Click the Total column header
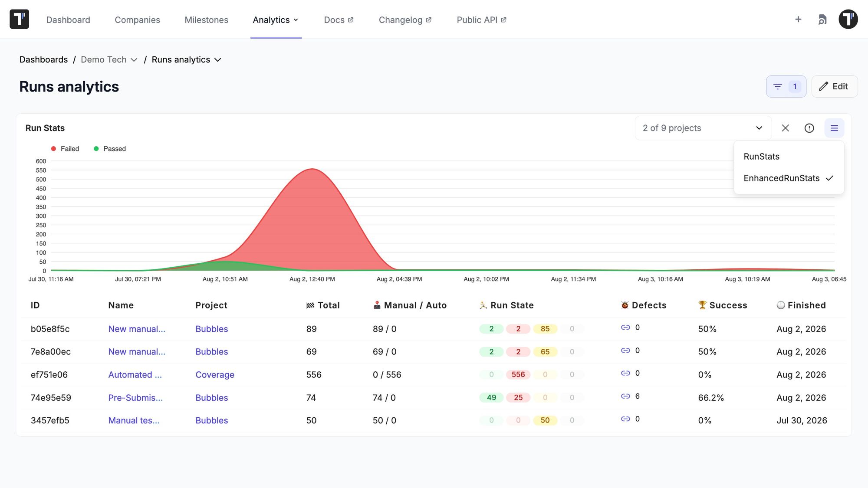This screenshot has height=488, width=868. [323, 305]
